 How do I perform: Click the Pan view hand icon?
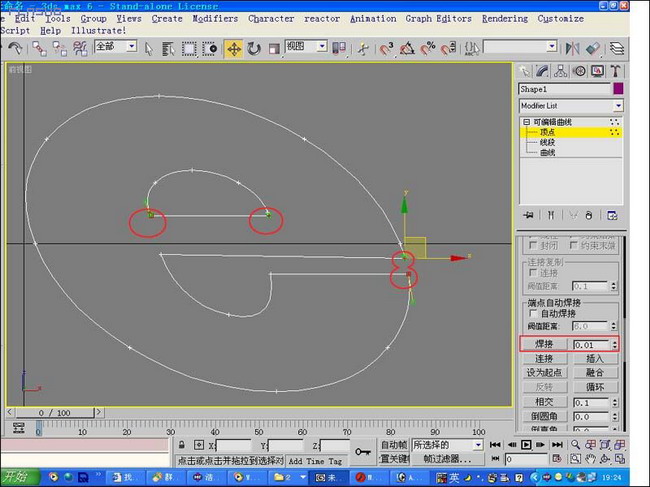(590, 459)
